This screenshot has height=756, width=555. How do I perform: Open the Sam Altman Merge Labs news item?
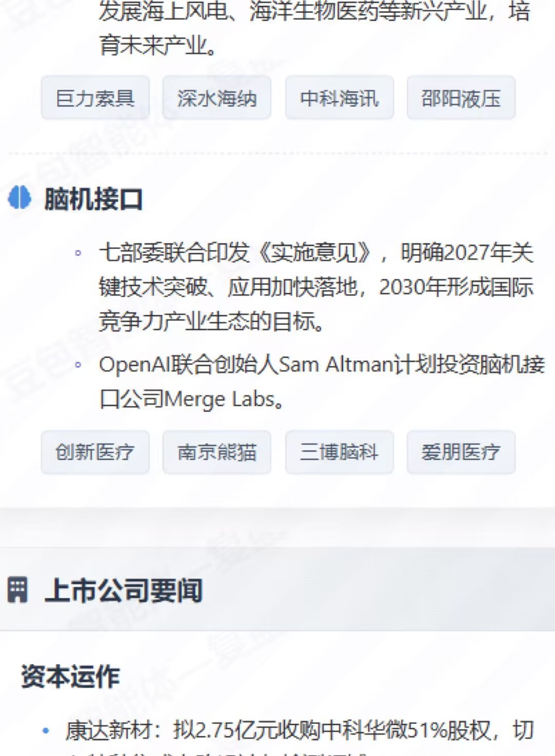(x=322, y=382)
